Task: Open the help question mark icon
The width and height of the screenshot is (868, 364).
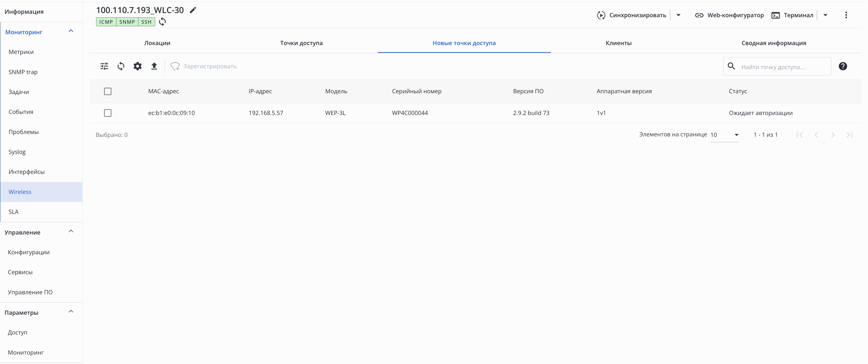Action: coord(843,66)
